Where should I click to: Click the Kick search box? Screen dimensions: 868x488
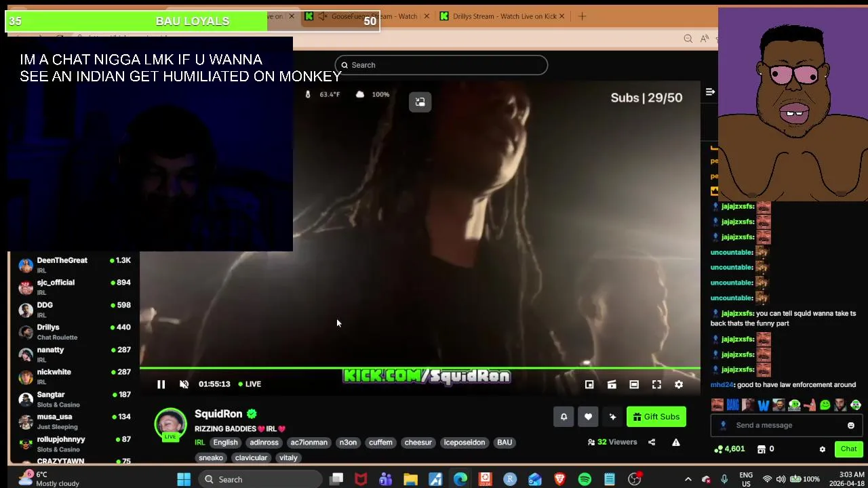click(441, 65)
